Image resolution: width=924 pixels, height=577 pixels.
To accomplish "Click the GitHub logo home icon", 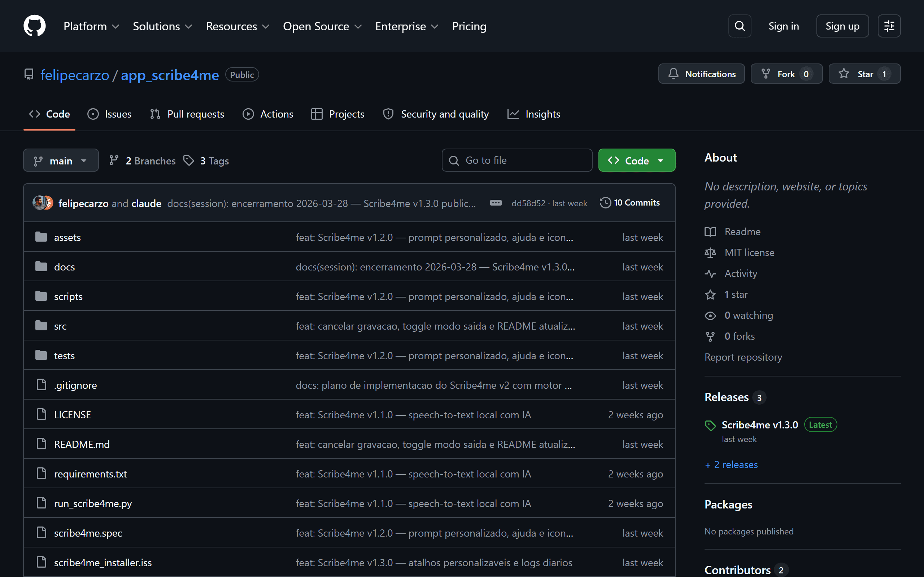I will [x=34, y=26].
